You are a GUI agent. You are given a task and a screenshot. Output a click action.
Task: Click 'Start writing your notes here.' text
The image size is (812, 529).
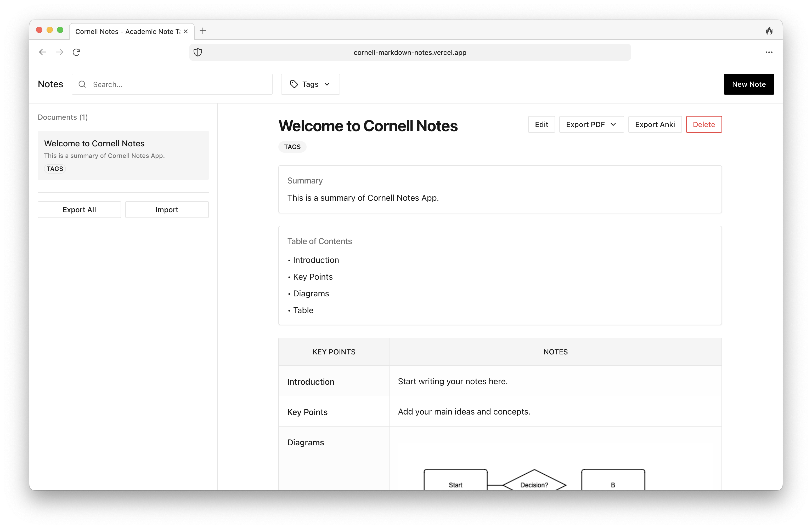[x=453, y=381]
